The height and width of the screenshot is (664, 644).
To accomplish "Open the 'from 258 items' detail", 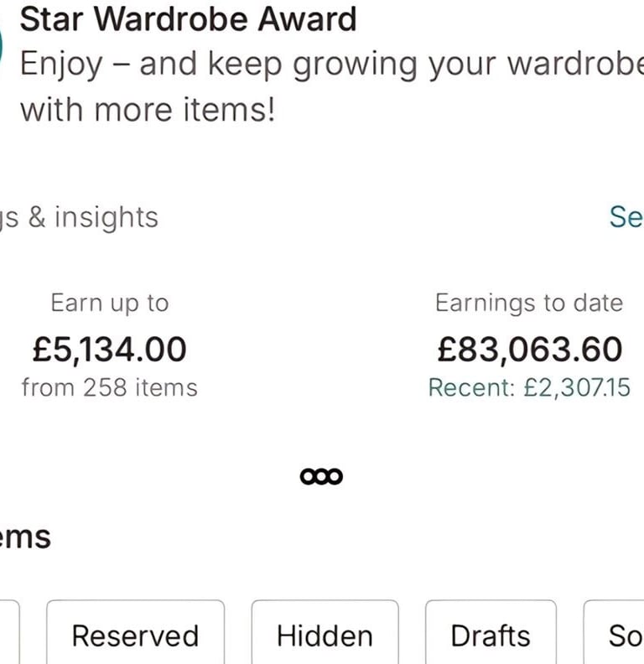I will pyautogui.click(x=110, y=387).
